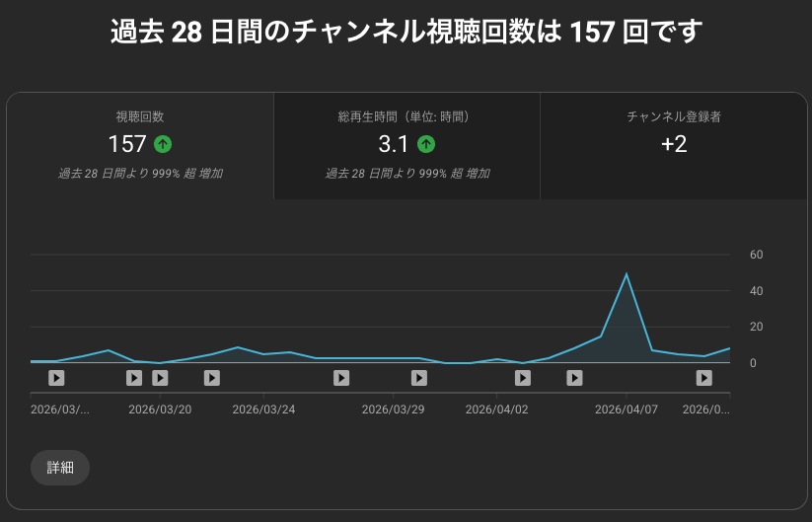Click the green up arrow beside 157
The image size is (812, 522).
pyautogui.click(x=163, y=144)
